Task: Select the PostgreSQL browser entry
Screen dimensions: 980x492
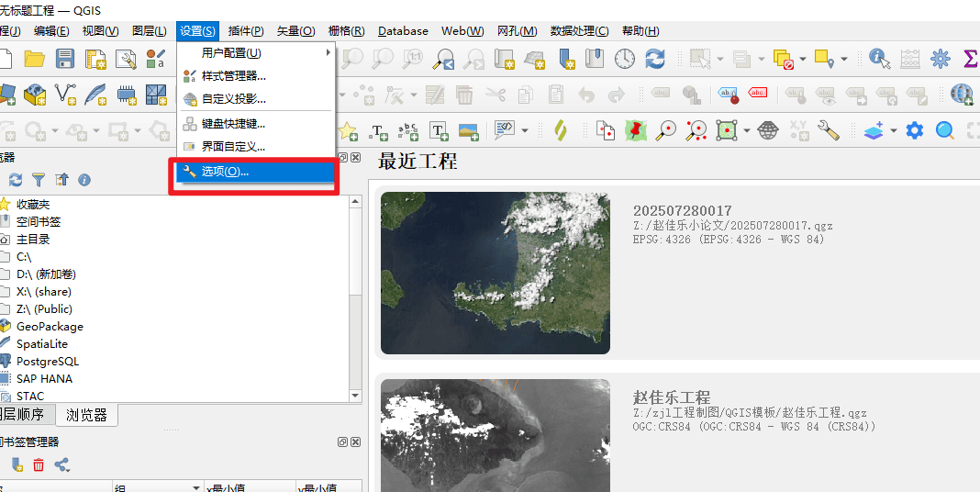Action: (x=48, y=362)
